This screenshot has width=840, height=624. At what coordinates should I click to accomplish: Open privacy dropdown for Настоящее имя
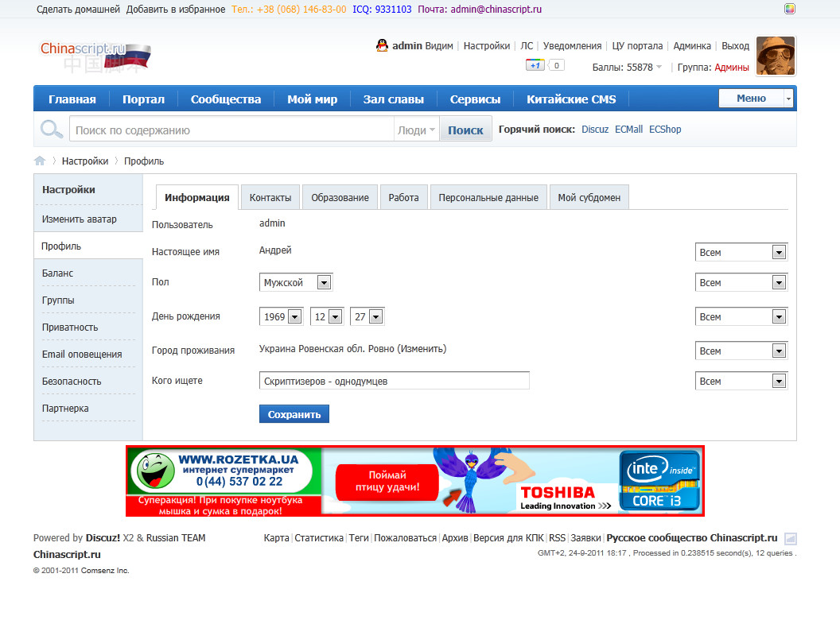coord(741,253)
